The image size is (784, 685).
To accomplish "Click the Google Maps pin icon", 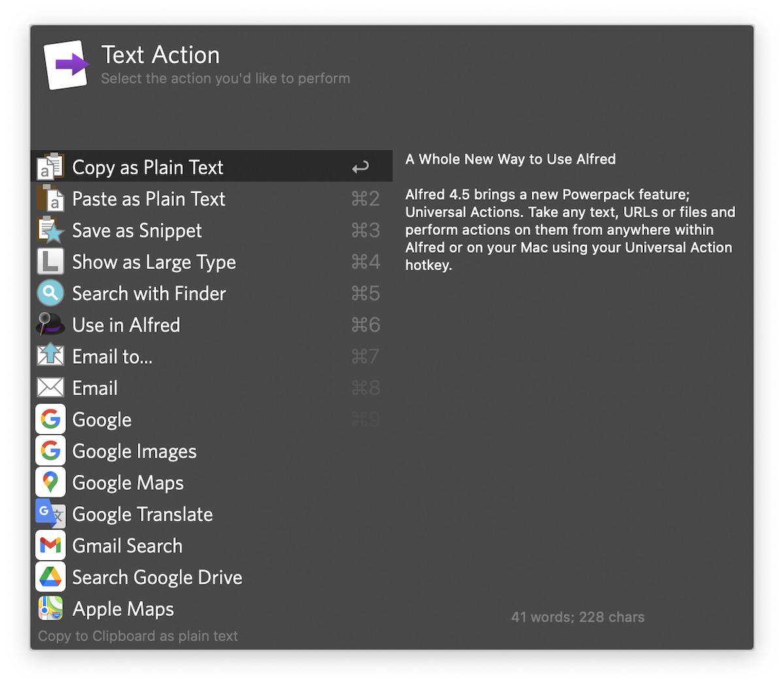I will click(x=50, y=482).
